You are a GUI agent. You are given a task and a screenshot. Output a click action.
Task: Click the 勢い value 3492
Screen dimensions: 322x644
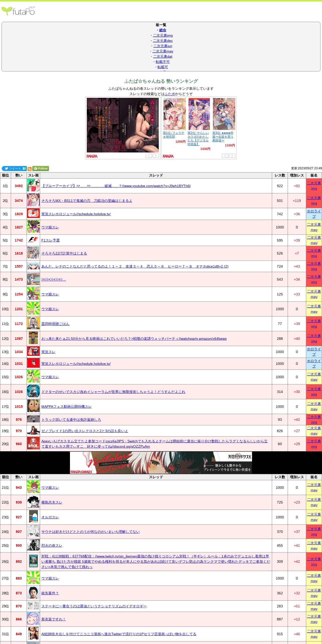pos(19,186)
